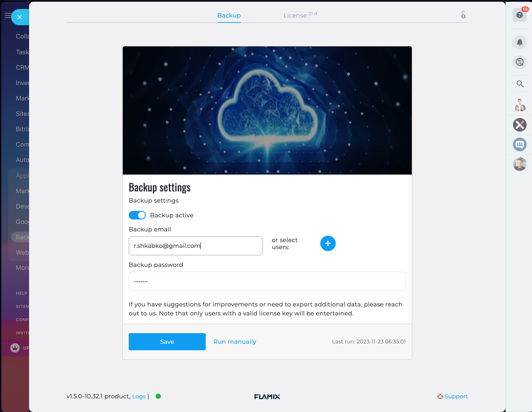Click the help question mark icon
Screen dimensions: 532x412
(x=519, y=15)
